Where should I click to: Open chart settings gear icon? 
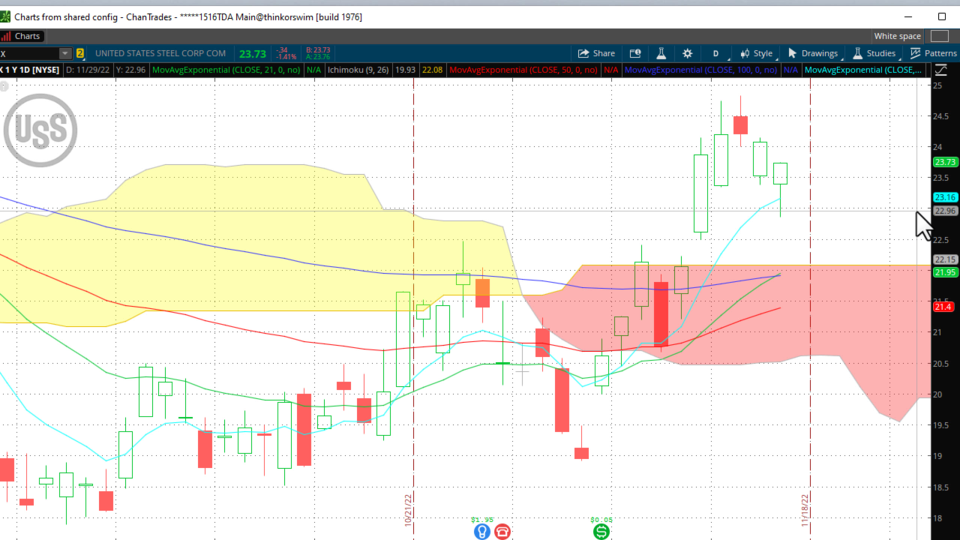click(x=688, y=53)
